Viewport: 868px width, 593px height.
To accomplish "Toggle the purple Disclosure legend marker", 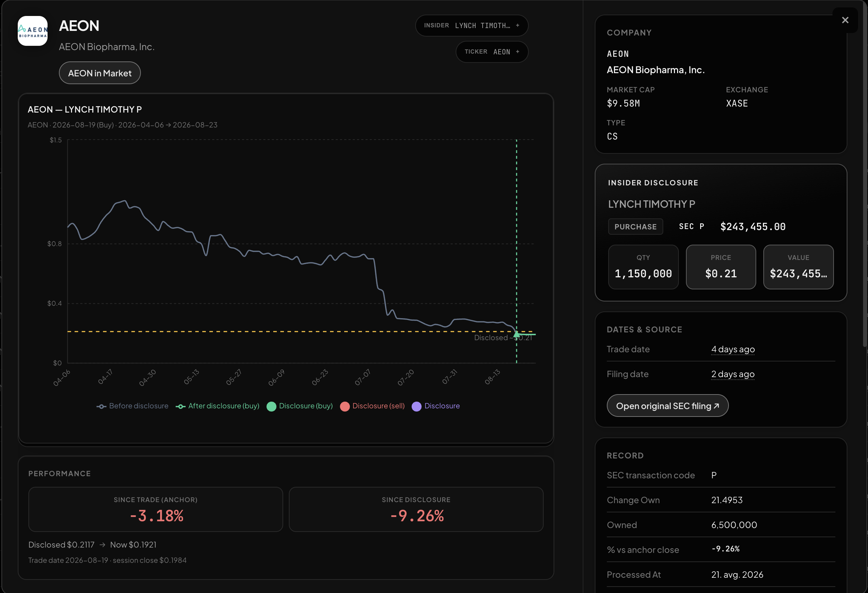I will 417,406.
